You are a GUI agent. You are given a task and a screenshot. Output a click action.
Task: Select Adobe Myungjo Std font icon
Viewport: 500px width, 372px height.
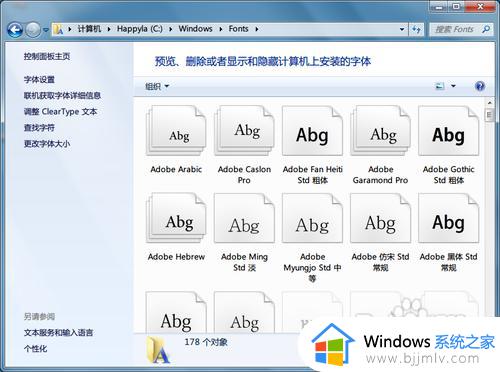(x=312, y=218)
